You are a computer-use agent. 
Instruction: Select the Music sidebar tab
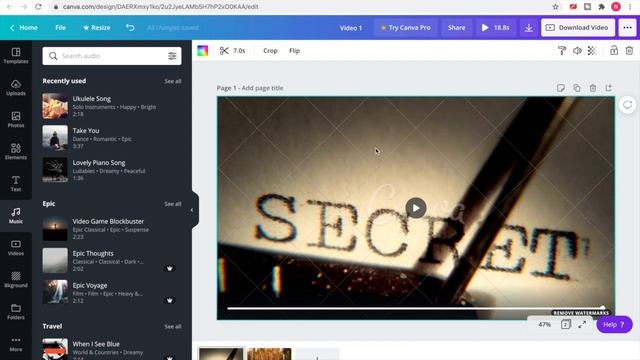[x=16, y=216]
